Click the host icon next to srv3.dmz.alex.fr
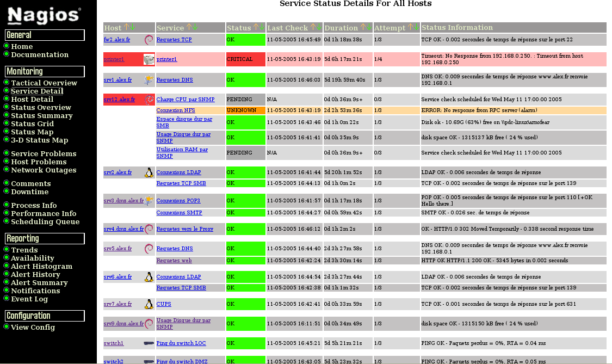The image size is (612, 364). point(149,201)
